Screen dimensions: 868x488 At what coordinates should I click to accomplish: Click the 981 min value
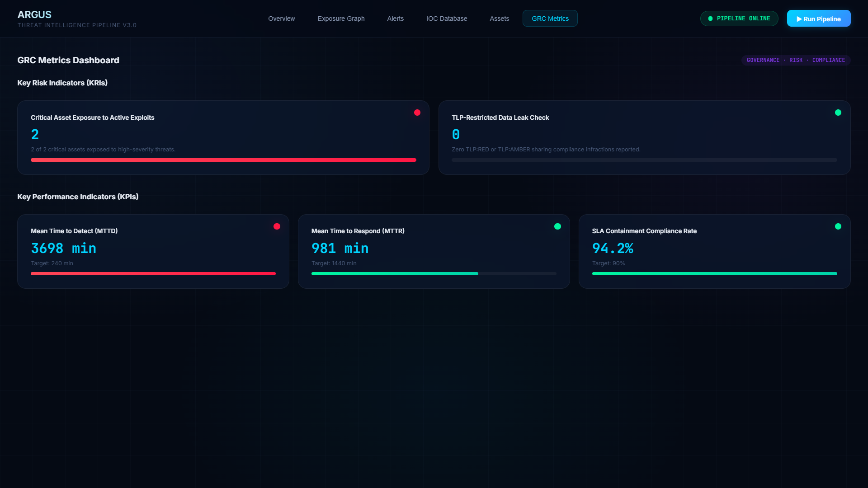340,248
